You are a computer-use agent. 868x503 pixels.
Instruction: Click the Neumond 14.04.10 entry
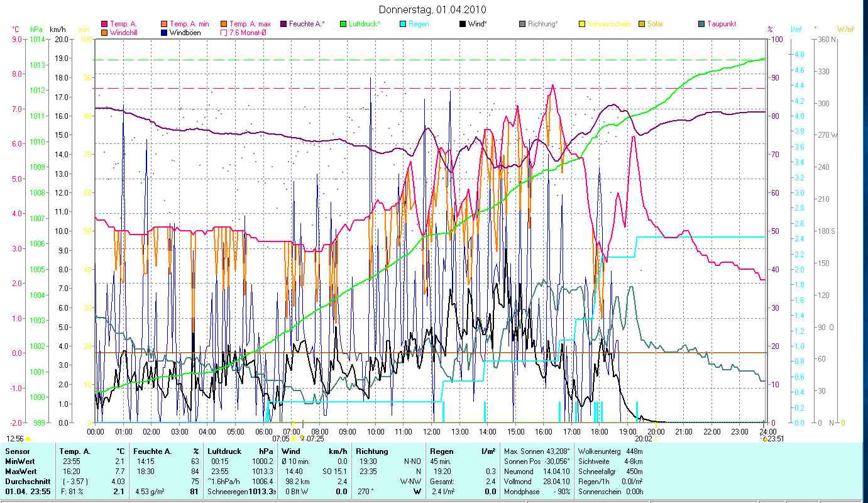point(538,472)
